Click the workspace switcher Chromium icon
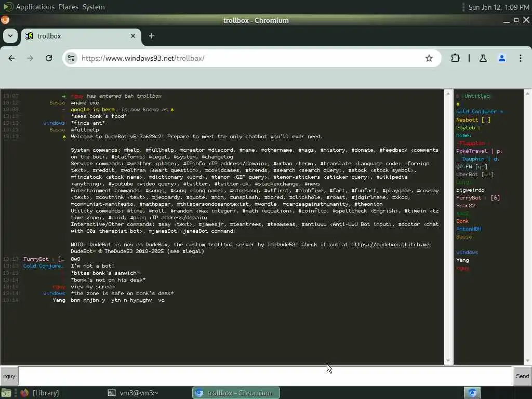The width and height of the screenshot is (532, 399). pos(472,393)
